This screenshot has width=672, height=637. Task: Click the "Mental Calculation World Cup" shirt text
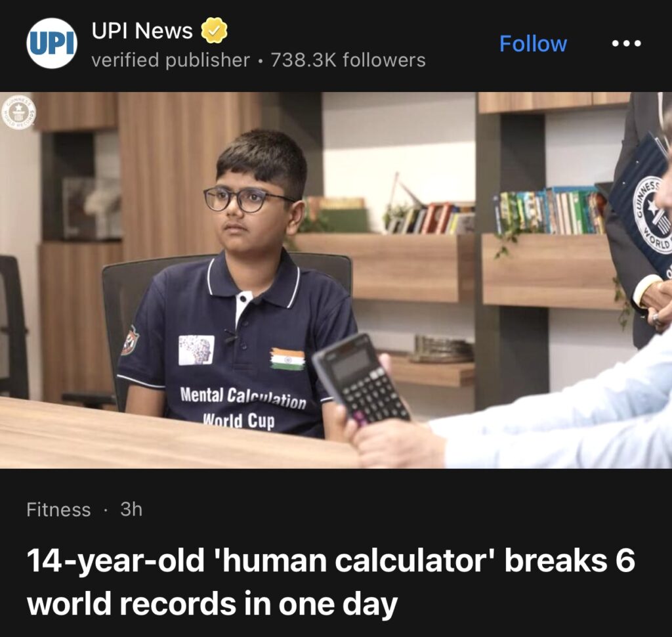click(243, 408)
